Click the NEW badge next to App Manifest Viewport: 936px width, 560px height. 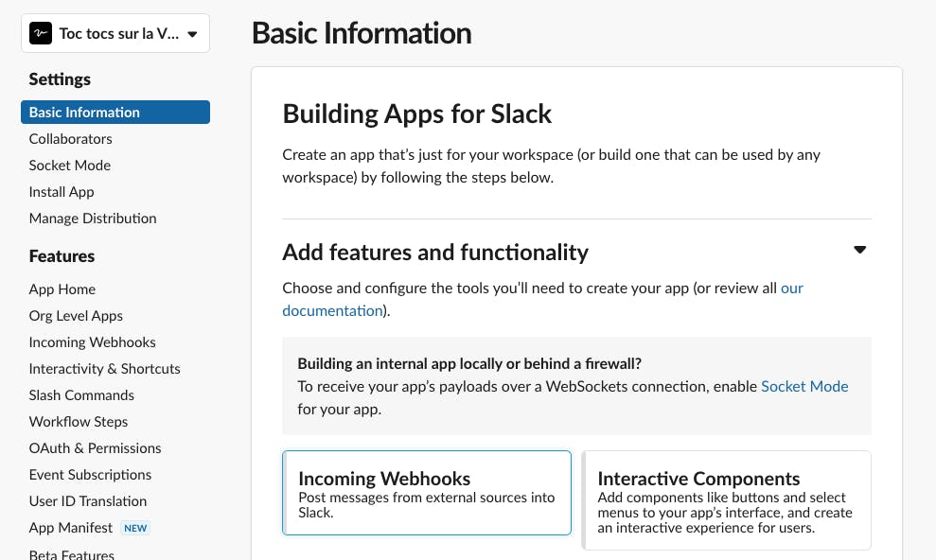[x=135, y=529]
